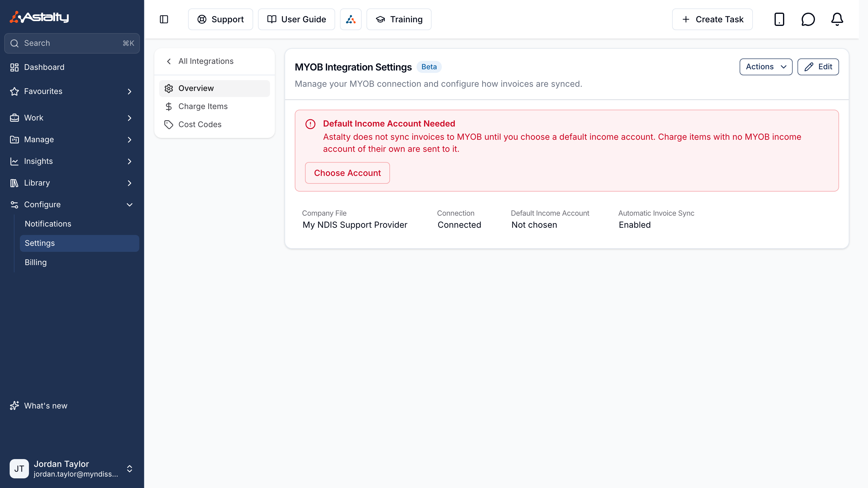The width and height of the screenshot is (868, 488).
Task: Expand the Manage menu
Action: [72, 139]
